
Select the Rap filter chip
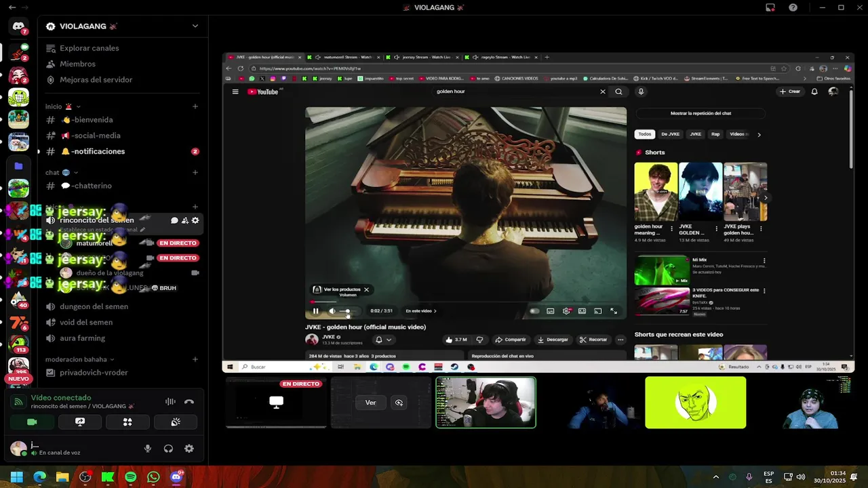click(715, 134)
